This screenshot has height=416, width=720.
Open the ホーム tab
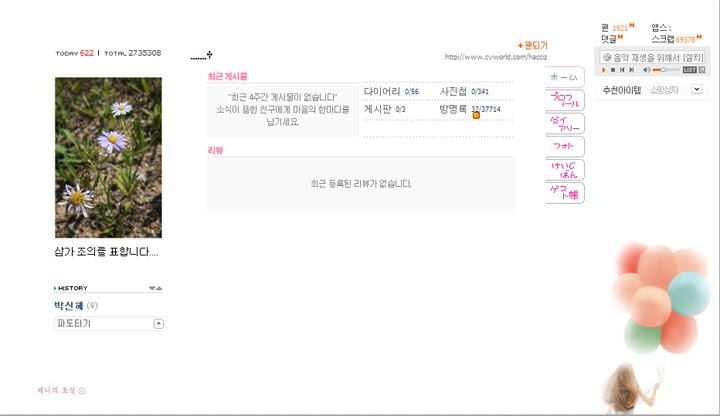point(564,77)
